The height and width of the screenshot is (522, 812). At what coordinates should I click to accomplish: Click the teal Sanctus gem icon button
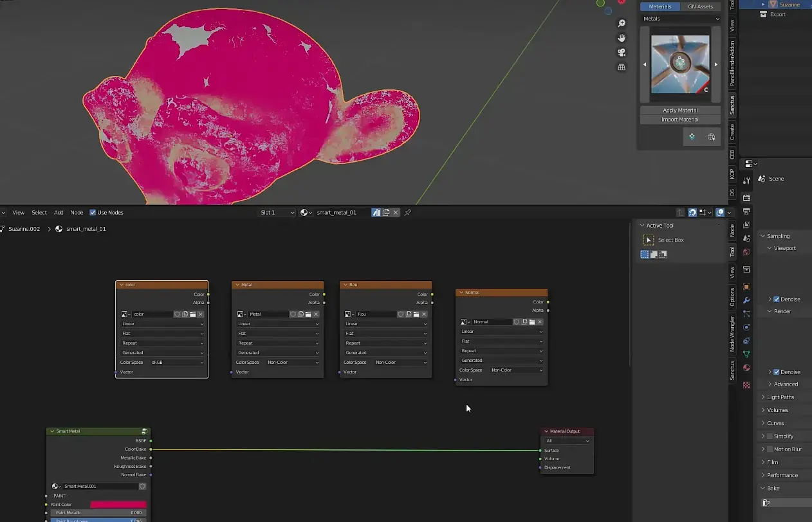[x=692, y=137]
